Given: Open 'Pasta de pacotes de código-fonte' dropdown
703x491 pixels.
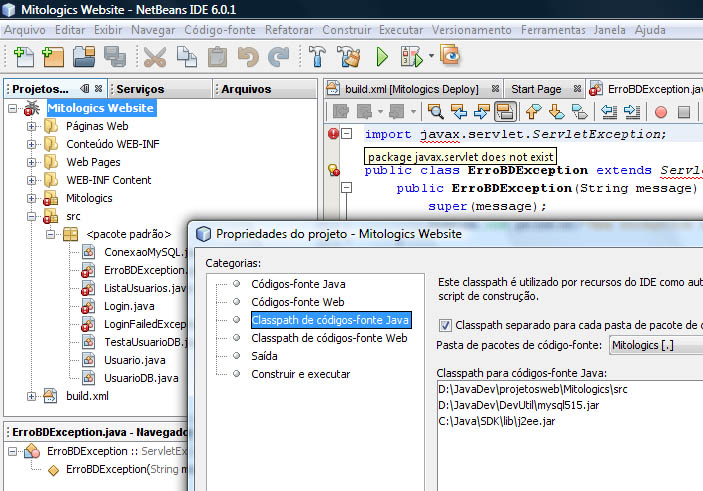Looking at the screenshot, I should pyautogui.click(x=656, y=345).
